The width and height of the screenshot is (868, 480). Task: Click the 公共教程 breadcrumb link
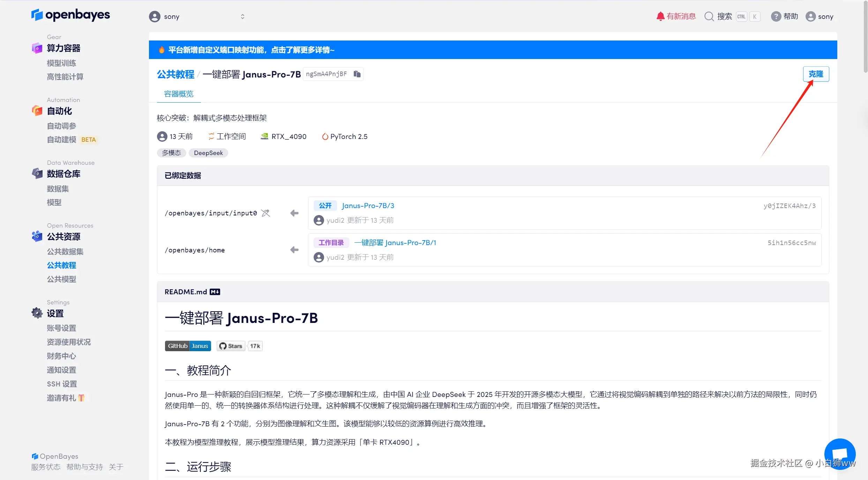click(175, 74)
